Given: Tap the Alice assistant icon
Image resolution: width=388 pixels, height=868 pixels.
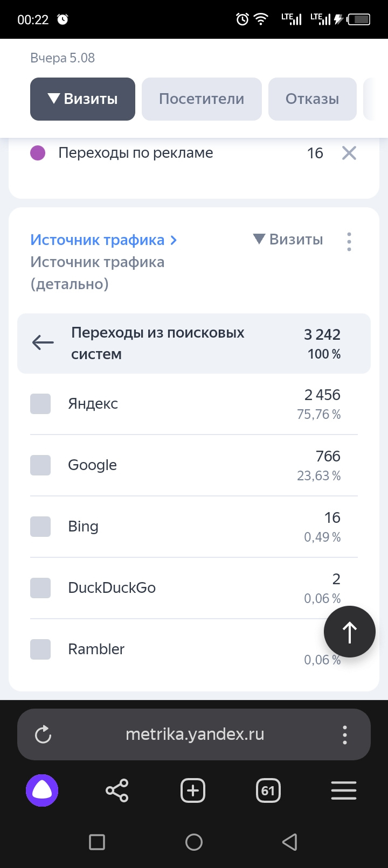Looking at the screenshot, I should pyautogui.click(x=42, y=790).
